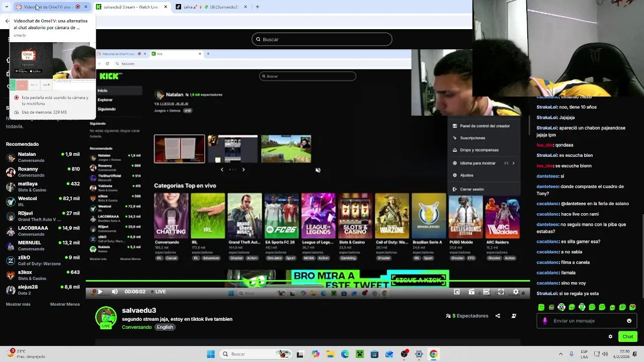Play the salvaedu3 stream video
This screenshot has width=644, height=362.
(100, 292)
